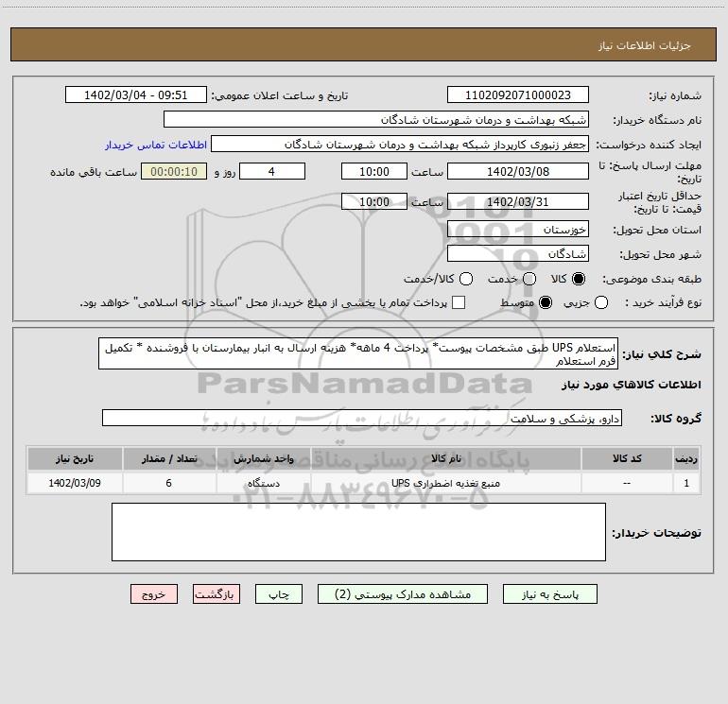The image size is (728, 704).
Task: Click the بازگشت back button
Action: [x=217, y=594]
